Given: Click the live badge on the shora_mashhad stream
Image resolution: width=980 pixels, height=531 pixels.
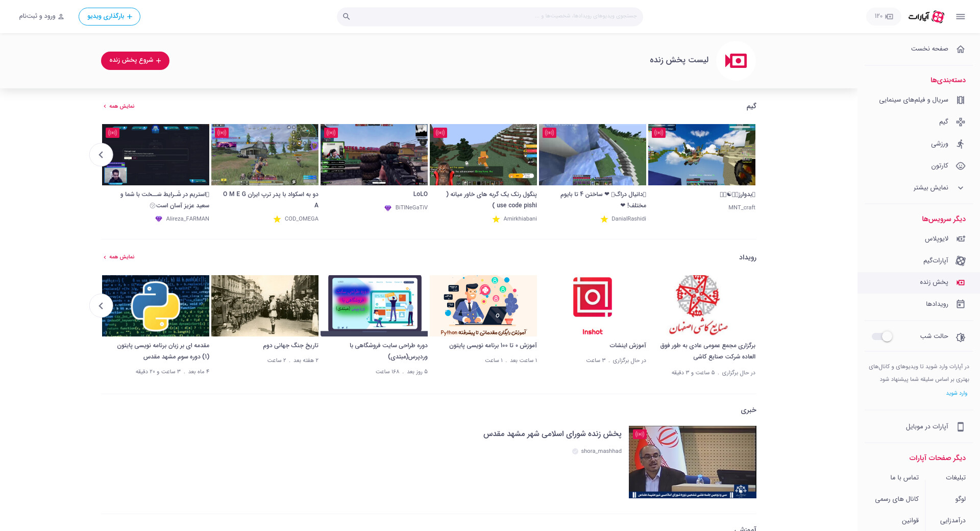Looking at the screenshot, I should point(640,435).
